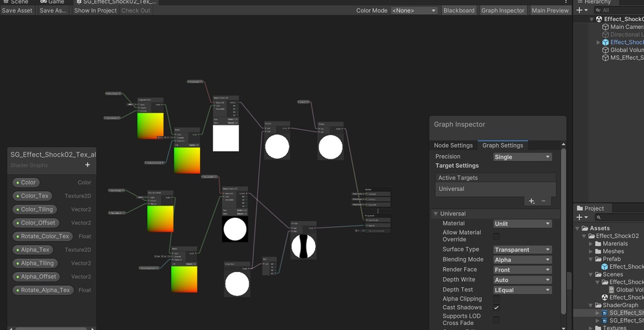This screenshot has width=644, height=330.
Task: Click the Hierarchy search magnifier icon
Action: tap(599, 10)
